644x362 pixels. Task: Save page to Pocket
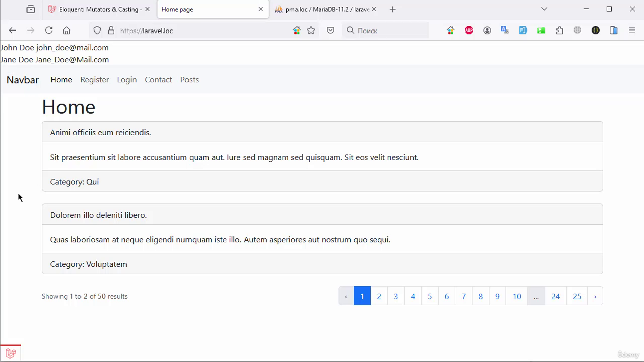click(330, 31)
